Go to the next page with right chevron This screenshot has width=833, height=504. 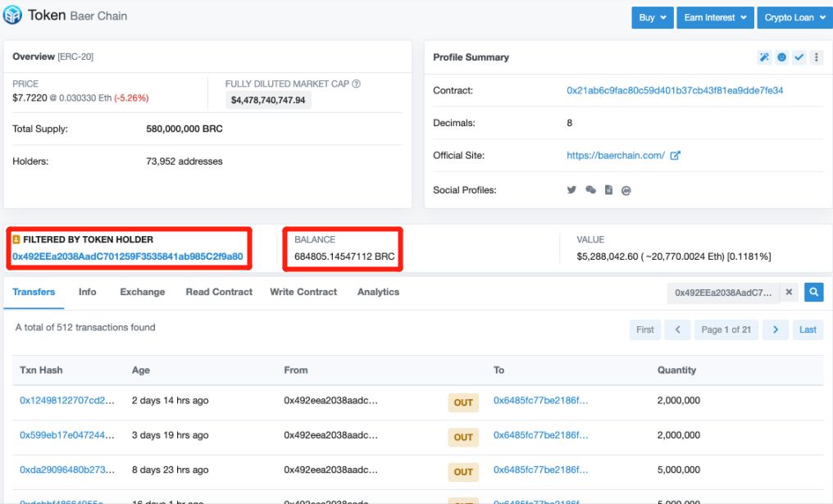[x=776, y=329]
